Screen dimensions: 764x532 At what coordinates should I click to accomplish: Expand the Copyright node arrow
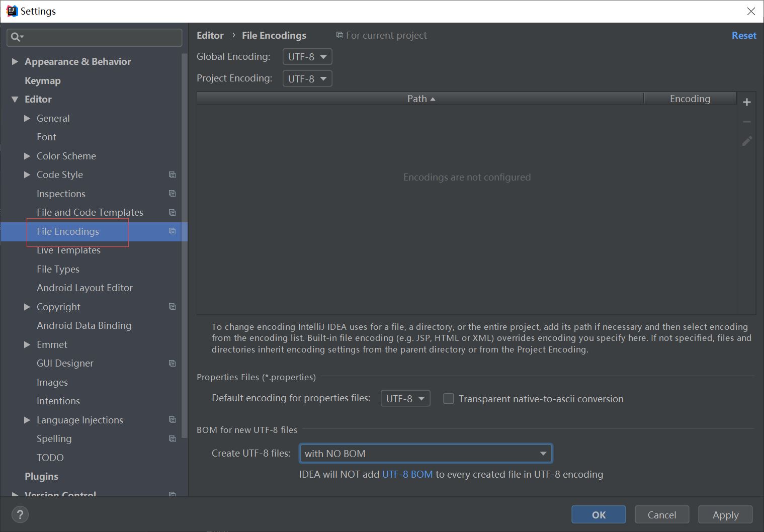(27, 307)
